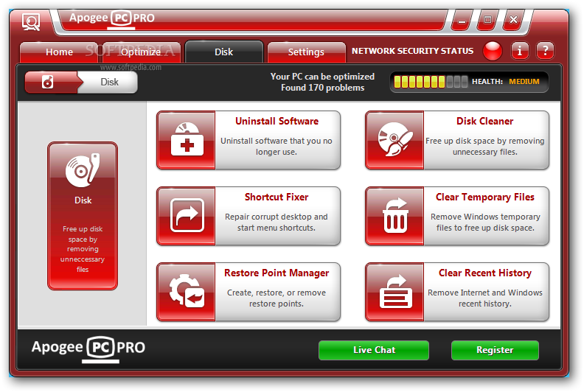The height and width of the screenshot is (392, 584).
Task: Open the Restore Point Manager gear icon
Action: tap(187, 292)
